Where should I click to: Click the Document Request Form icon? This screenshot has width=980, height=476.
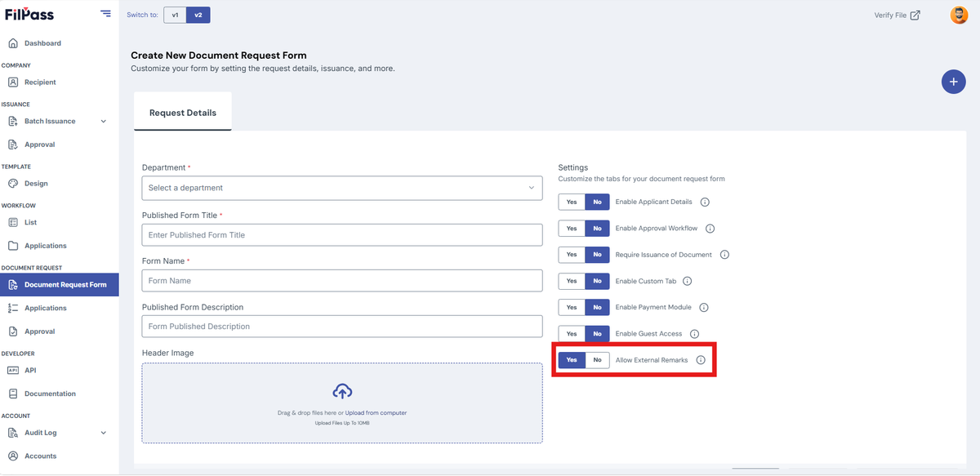(x=13, y=285)
